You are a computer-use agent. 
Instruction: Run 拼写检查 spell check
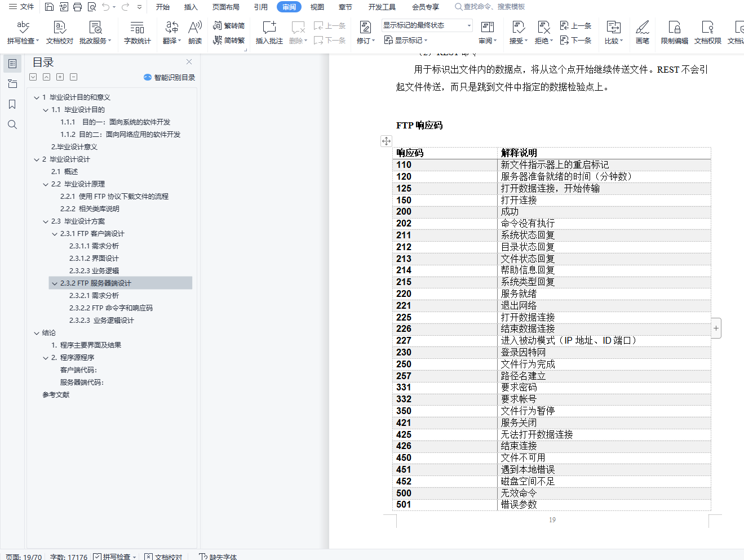pyautogui.click(x=23, y=33)
